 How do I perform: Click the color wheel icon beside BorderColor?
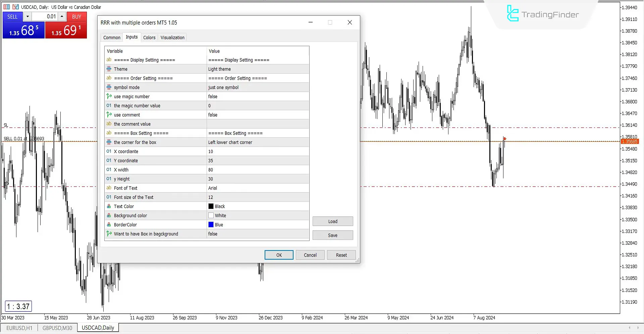click(x=109, y=224)
